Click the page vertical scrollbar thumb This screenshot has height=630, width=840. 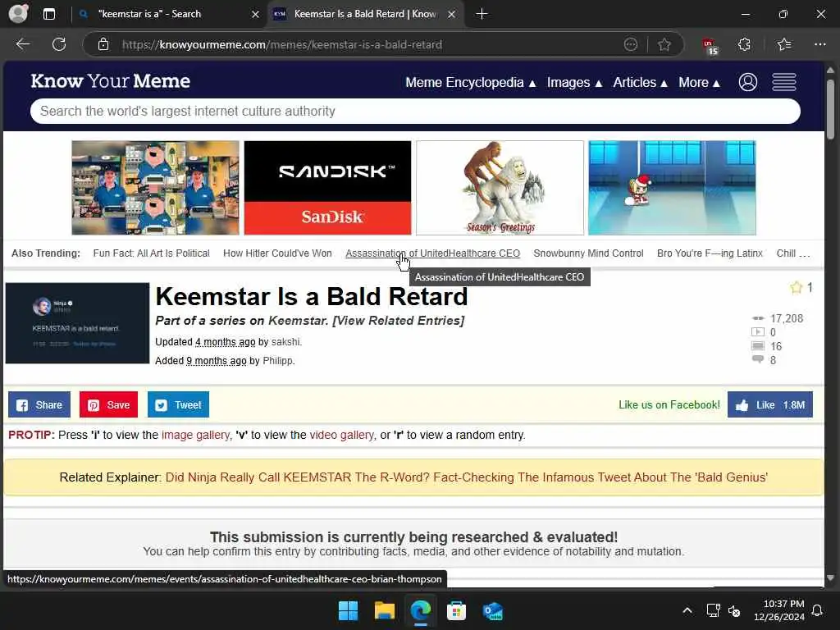(x=830, y=109)
